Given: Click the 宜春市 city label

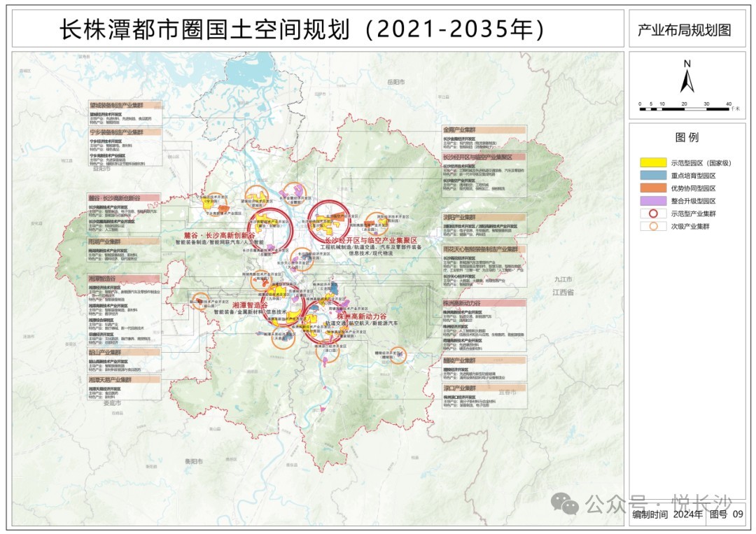Looking at the screenshot, I should (507, 393).
